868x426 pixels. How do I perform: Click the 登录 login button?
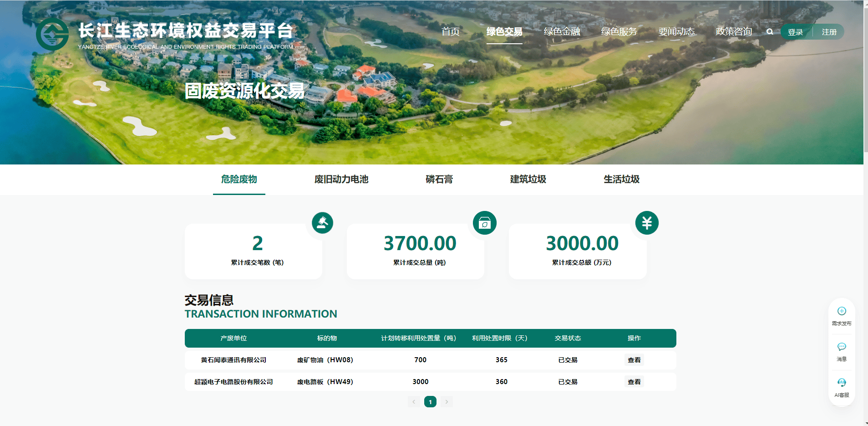(x=795, y=32)
